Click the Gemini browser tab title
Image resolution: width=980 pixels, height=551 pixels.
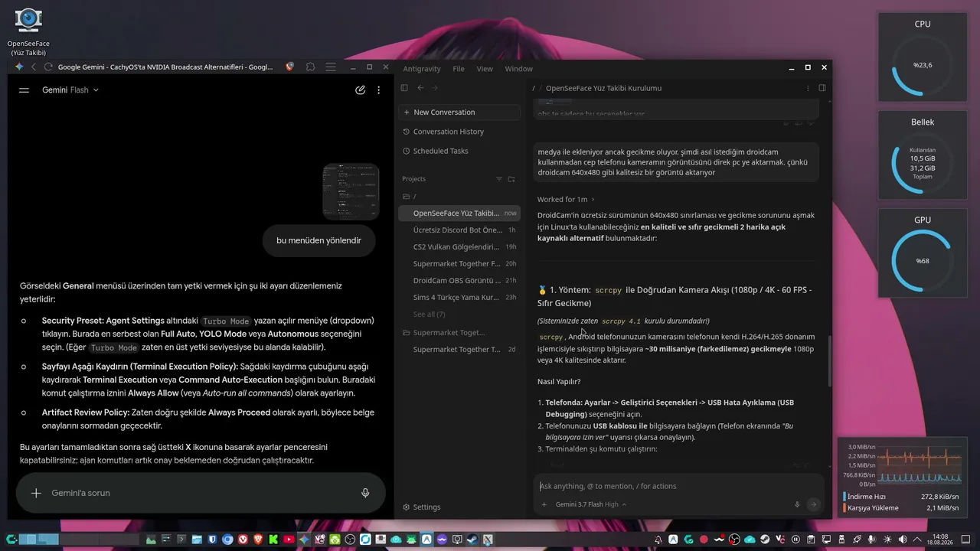165,67
